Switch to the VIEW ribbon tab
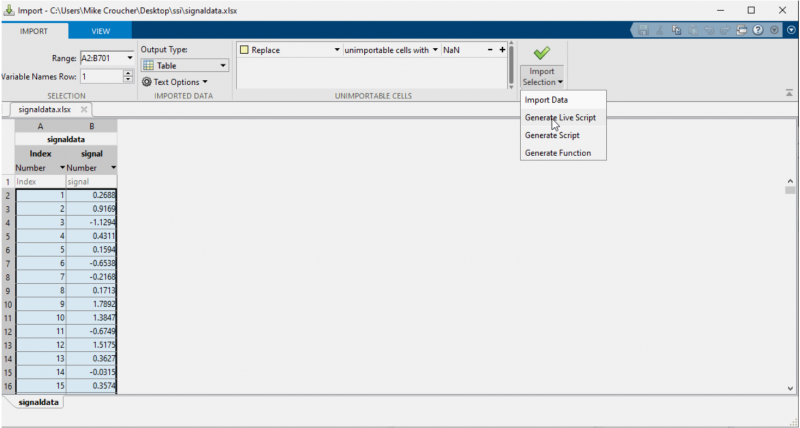The image size is (800, 428). (101, 31)
